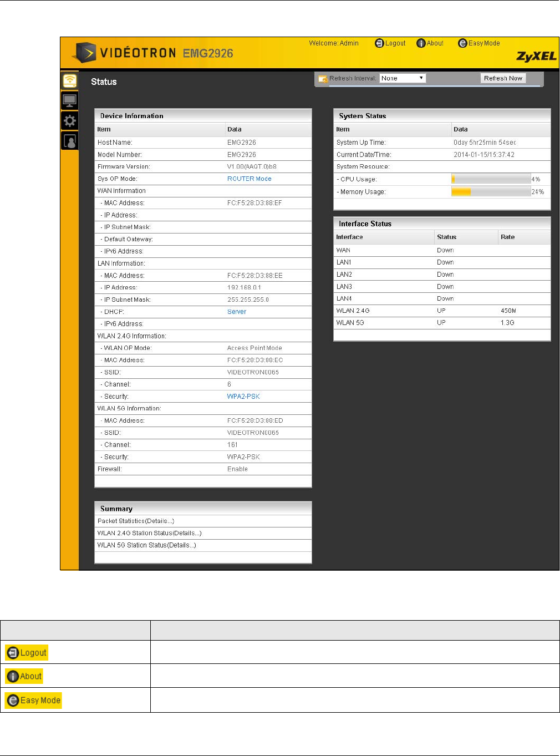560x756 pixels.
Task: Open the WPA2-PSK security link for 2.4G
Action: click(x=243, y=397)
